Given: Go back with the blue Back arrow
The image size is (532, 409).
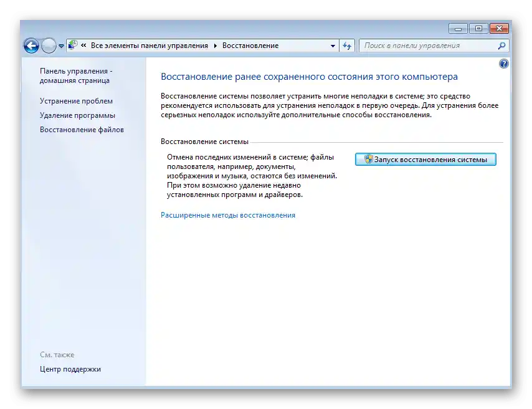Looking at the screenshot, I should pyautogui.click(x=31, y=46).
